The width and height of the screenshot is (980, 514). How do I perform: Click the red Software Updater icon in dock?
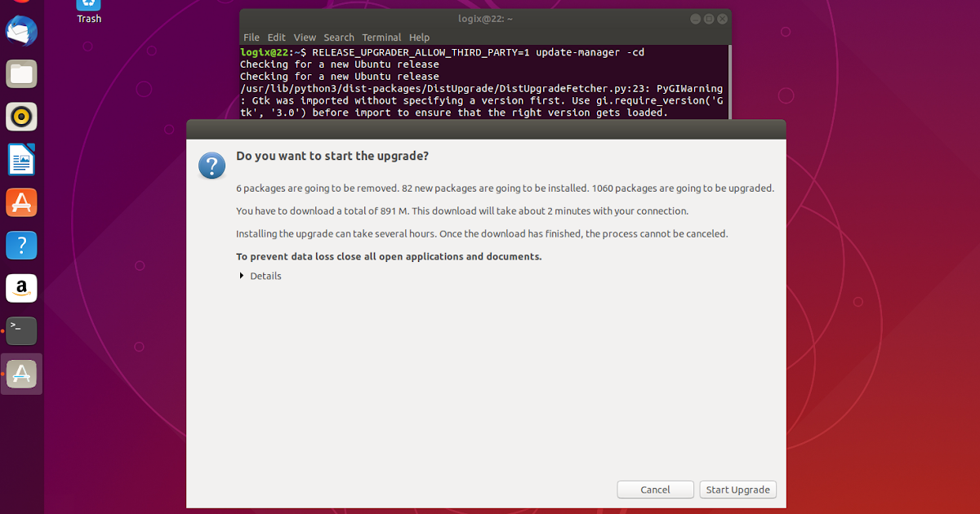20,202
